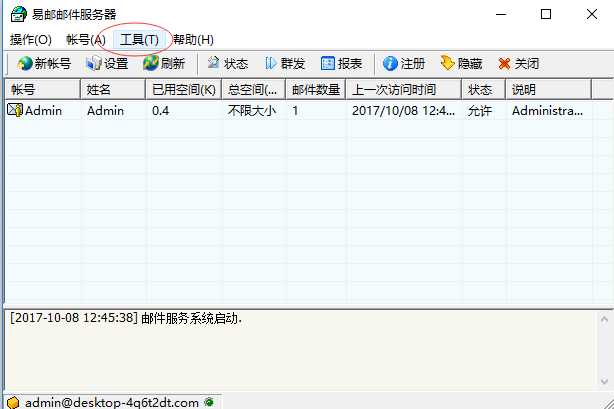
Task: Sort by the 邮件数量 column header
Action: [x=316, y=90]
